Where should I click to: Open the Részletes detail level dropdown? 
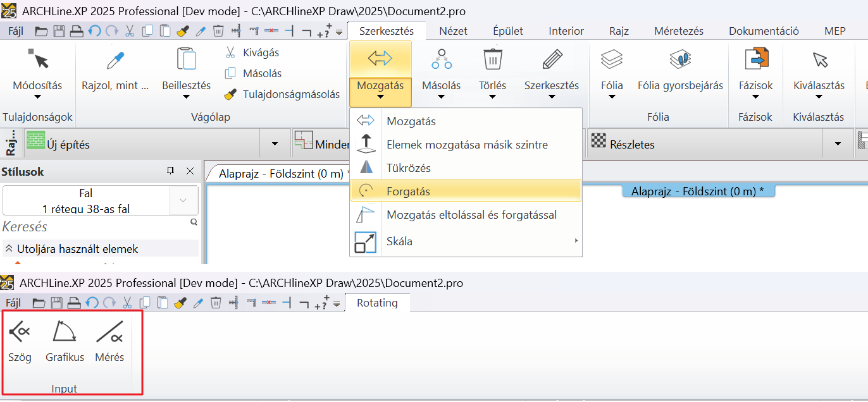pos(838,144)
